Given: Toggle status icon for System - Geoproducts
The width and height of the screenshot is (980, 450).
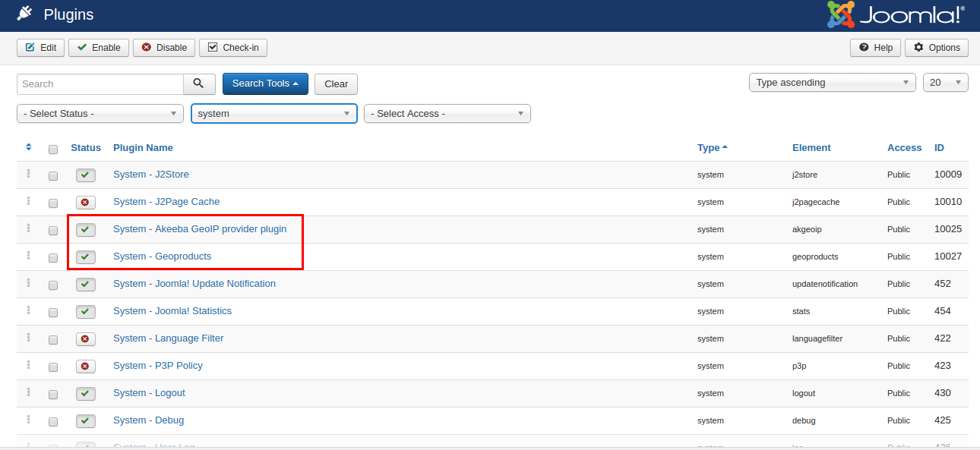Looking at the screenshot, I should (x=85, y=257).
